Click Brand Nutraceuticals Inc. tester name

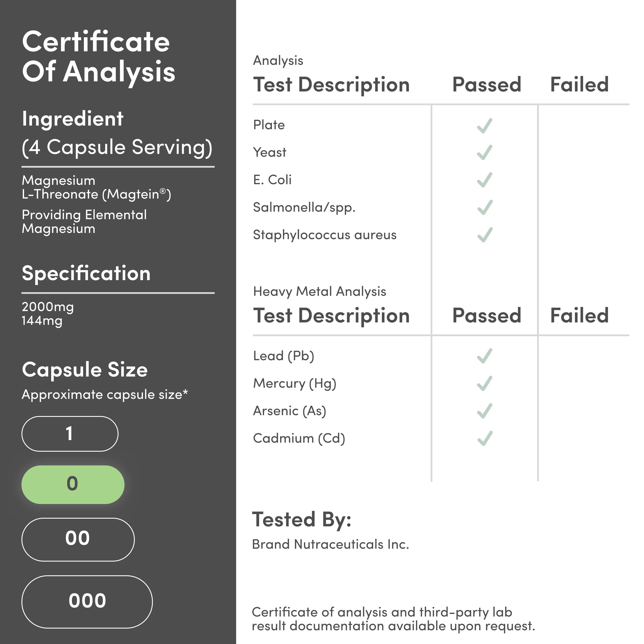pos(330,544)
